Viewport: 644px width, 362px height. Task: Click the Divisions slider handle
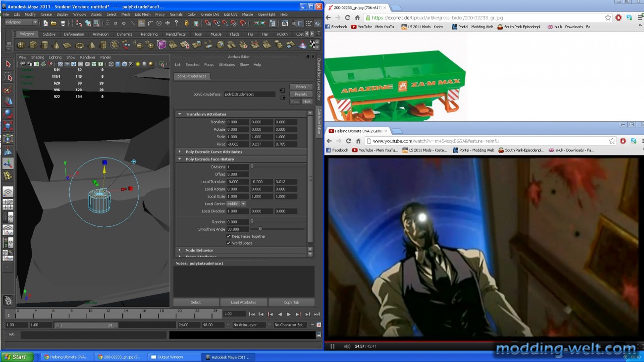(x=252, y=166)
